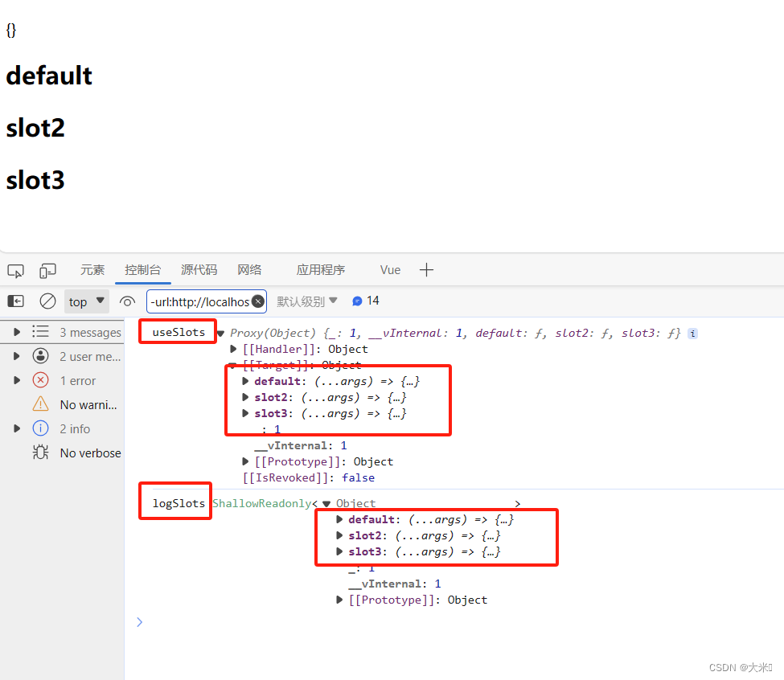Viewport: 784px width, 680px height.
Task: Open the create live expression eye icon
Action: click(127, 301)
